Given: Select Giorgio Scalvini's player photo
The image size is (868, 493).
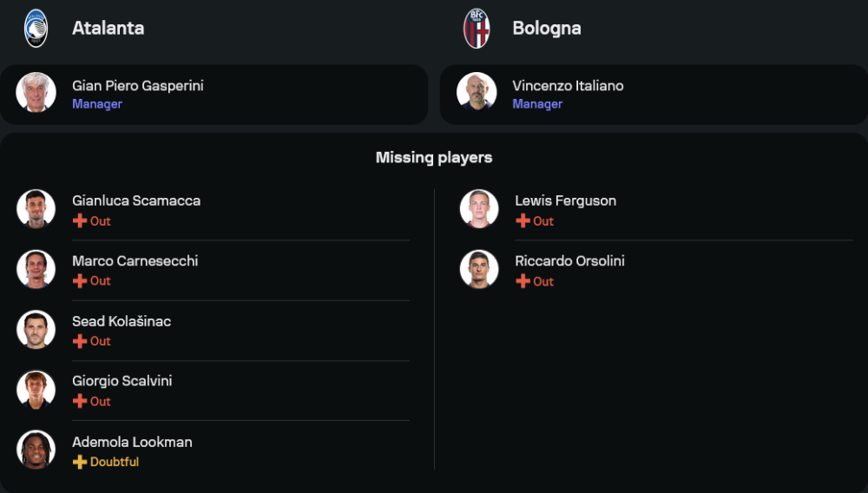Looking at the screenshot, I should pos(36,390).
